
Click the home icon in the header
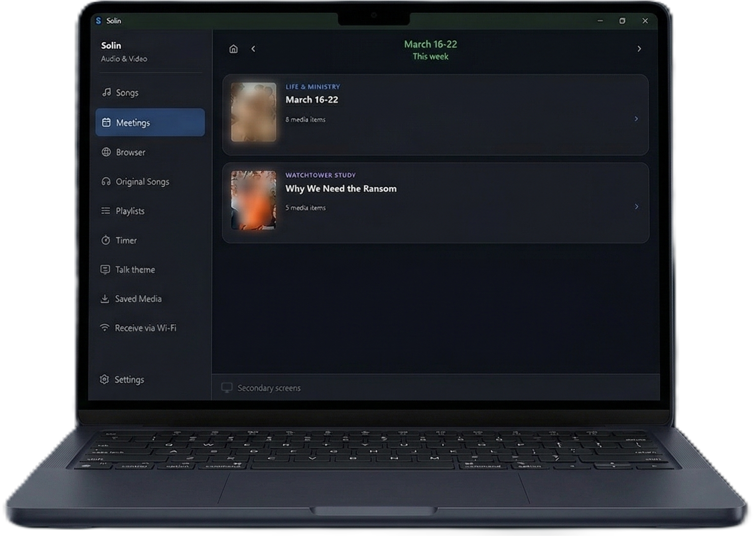pyautogui.click(x=233, y=49)
